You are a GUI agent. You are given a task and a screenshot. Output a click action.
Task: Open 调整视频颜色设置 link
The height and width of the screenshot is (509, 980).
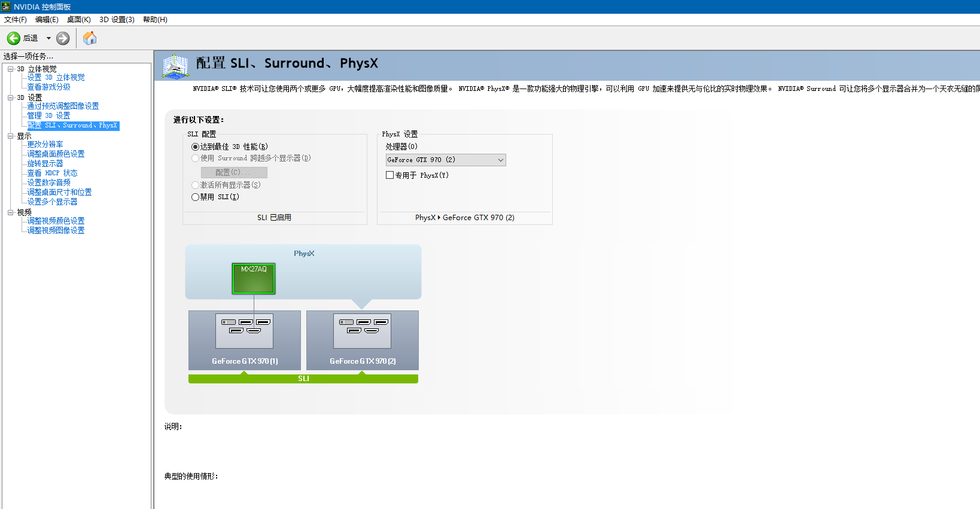click(x=56, y=221)
